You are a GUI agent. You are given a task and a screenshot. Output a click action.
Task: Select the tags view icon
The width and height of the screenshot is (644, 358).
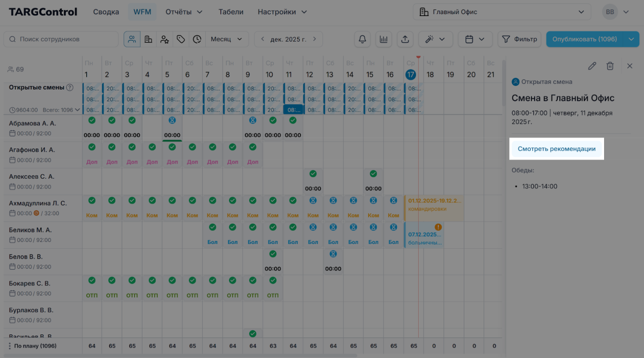tap(181, 39)
